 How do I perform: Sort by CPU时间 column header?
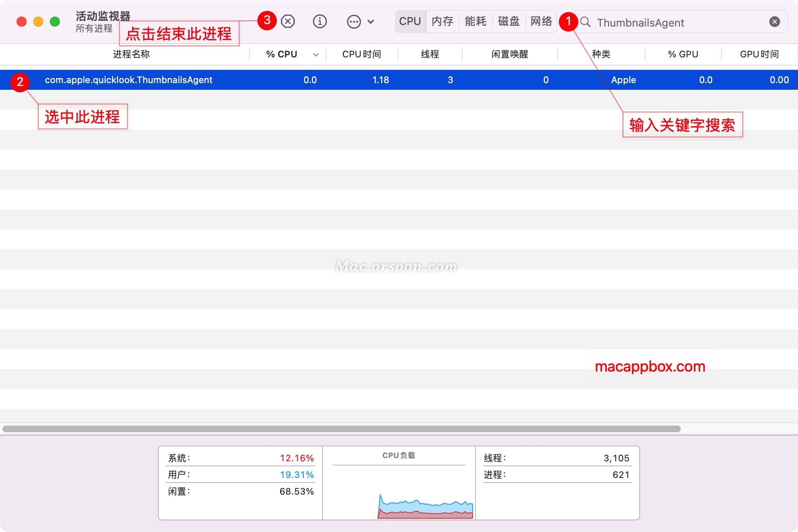tap(362, 54)
